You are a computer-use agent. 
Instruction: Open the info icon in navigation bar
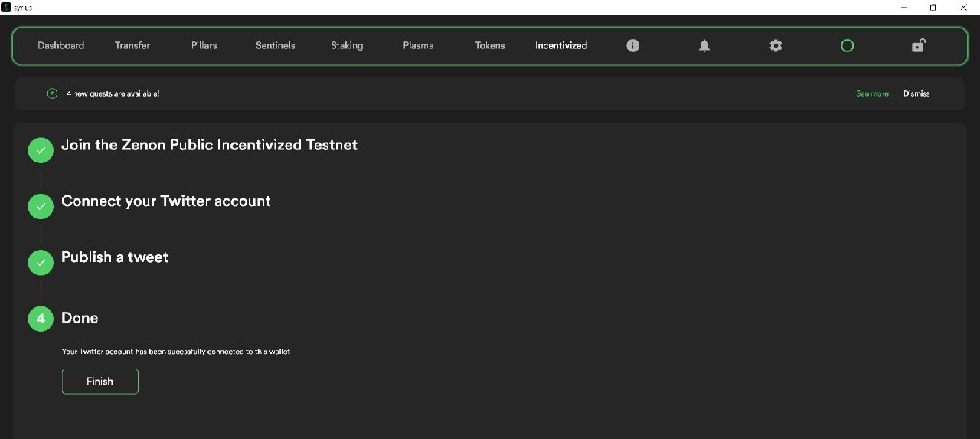[632, 46]
